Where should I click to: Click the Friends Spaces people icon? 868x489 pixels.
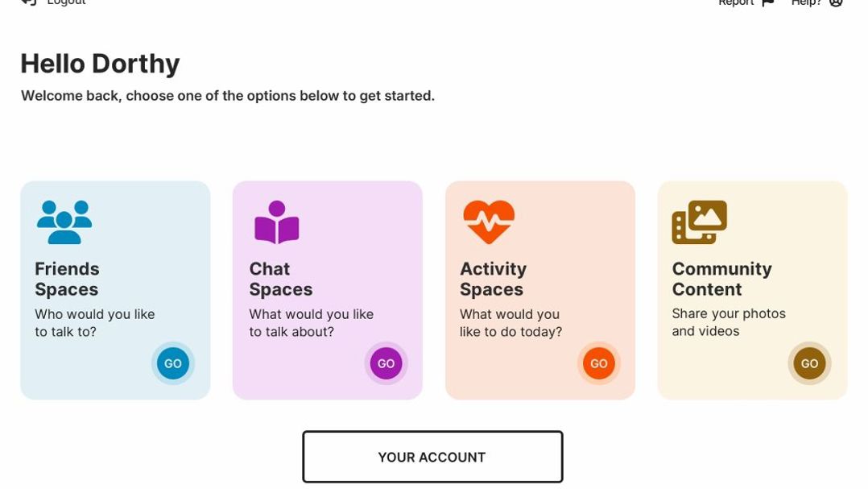[64, 222]
